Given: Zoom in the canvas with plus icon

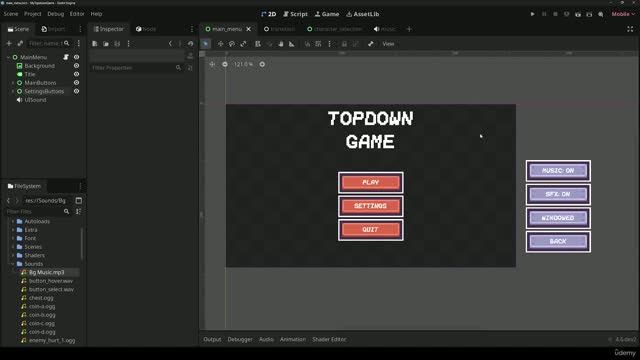Looking at the screenshot, I should pos(262,64).
